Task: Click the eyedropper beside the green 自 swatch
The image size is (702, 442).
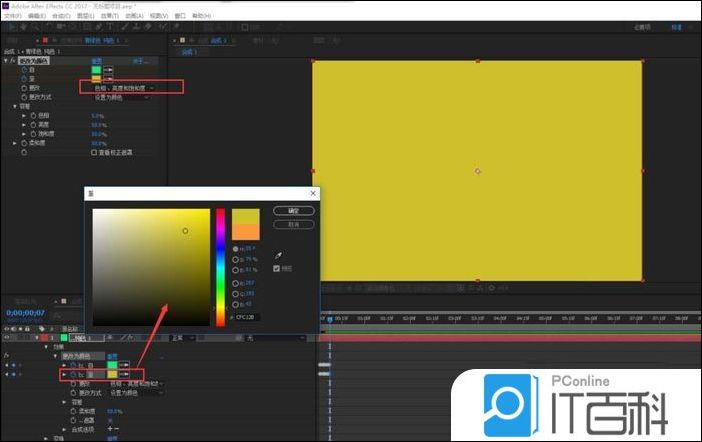Action: [108, 69]
